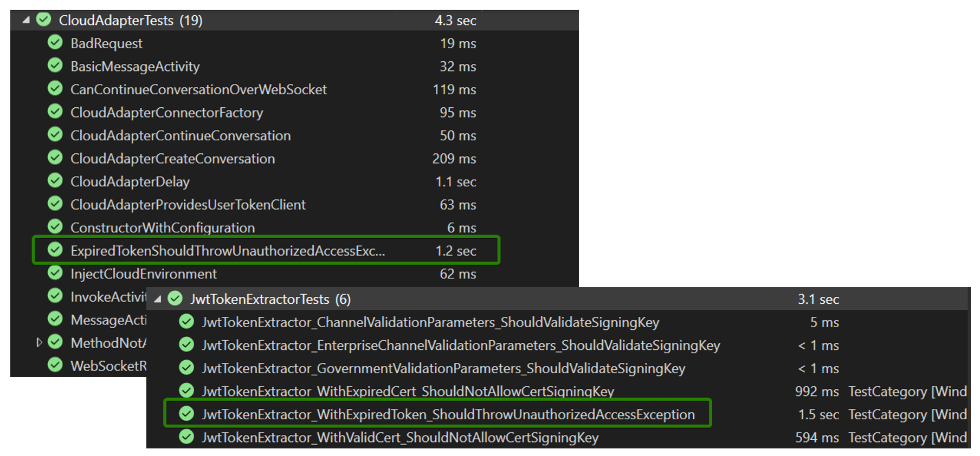Click the checkmark beside InjectCloudEnvironment
The width and height of the screenshot is (980, 456).
pos(55,272)
